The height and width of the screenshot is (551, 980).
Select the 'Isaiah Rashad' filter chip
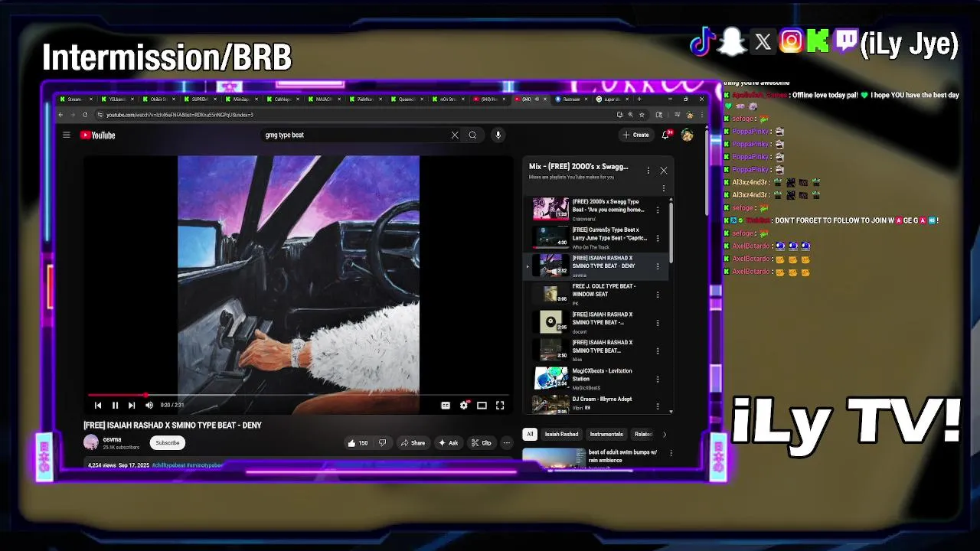click(561, 434)
